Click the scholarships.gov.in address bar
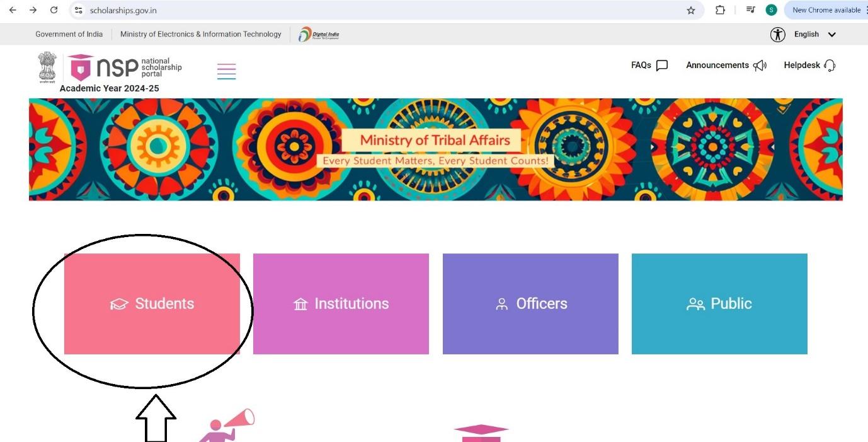868x442 pixels. point(378,10)
